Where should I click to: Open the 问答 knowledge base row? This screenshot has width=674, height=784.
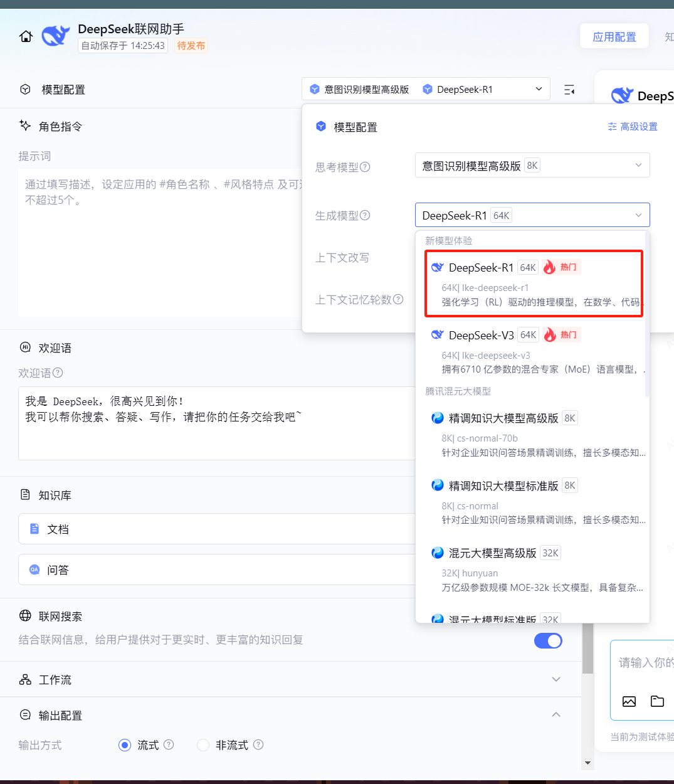point(216,569)
